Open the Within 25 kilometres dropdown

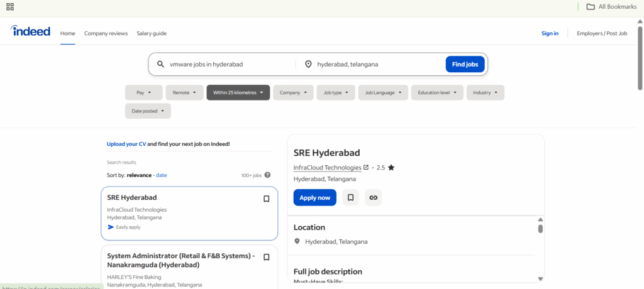238,93
